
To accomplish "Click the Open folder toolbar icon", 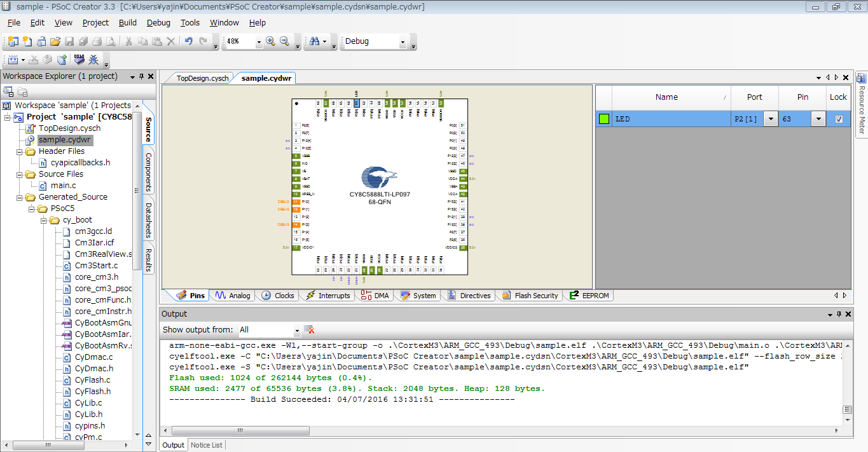I will point(55,41).
